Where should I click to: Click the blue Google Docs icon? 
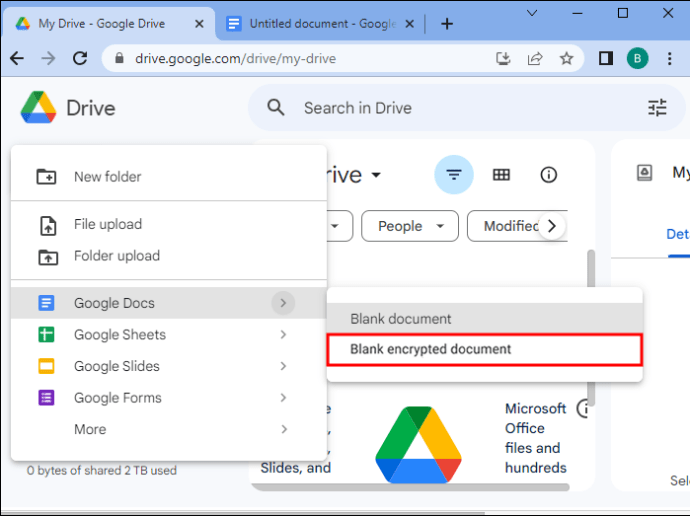coord(46,303)
